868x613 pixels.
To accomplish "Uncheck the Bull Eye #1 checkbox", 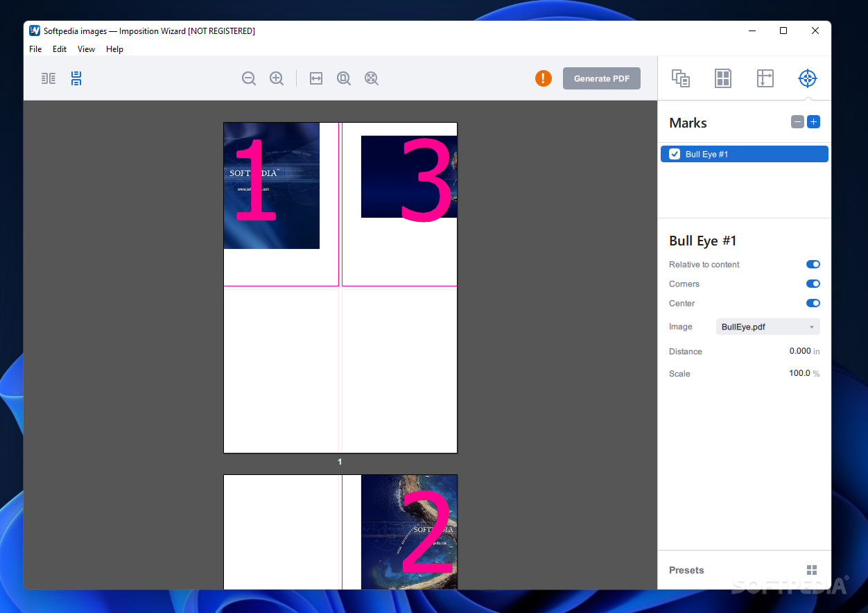I will click(x=675, y=154).
